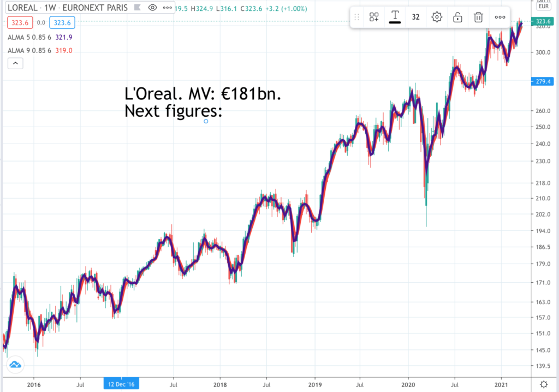Click the 218.0 price axis label
Image resolution: width=559 pixels, height=392 pixels.
tap(543, 183)
